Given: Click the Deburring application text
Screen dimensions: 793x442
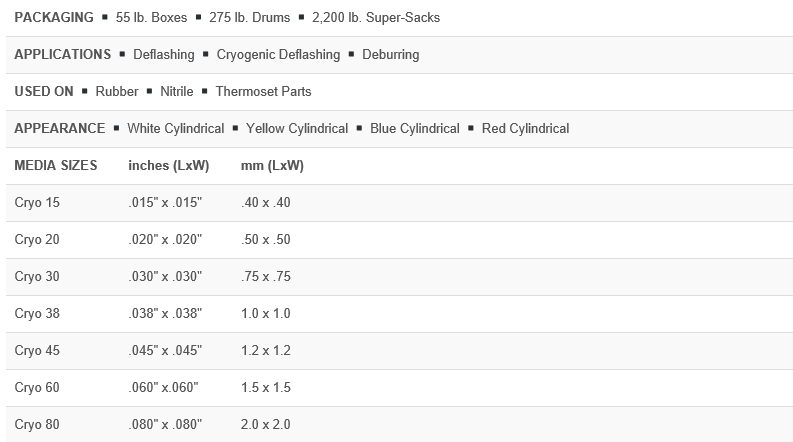Looking at the screenshot, I should coord(391,54).
